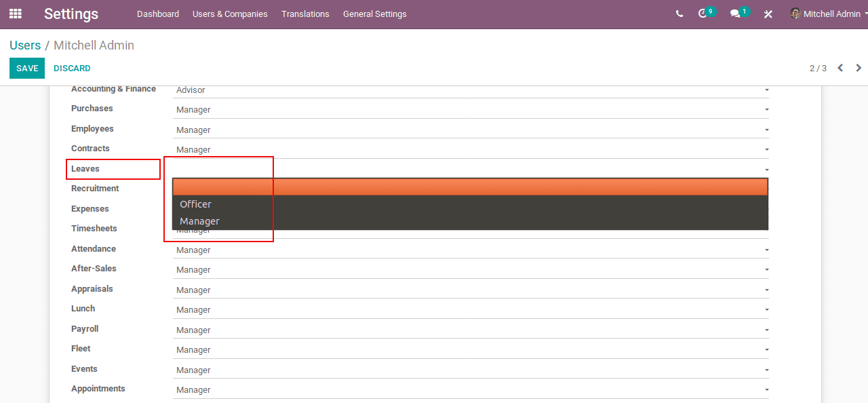The image size is (868, 403).
Task: Click the developer tools wrench icon
Action: tap(768, 14)
